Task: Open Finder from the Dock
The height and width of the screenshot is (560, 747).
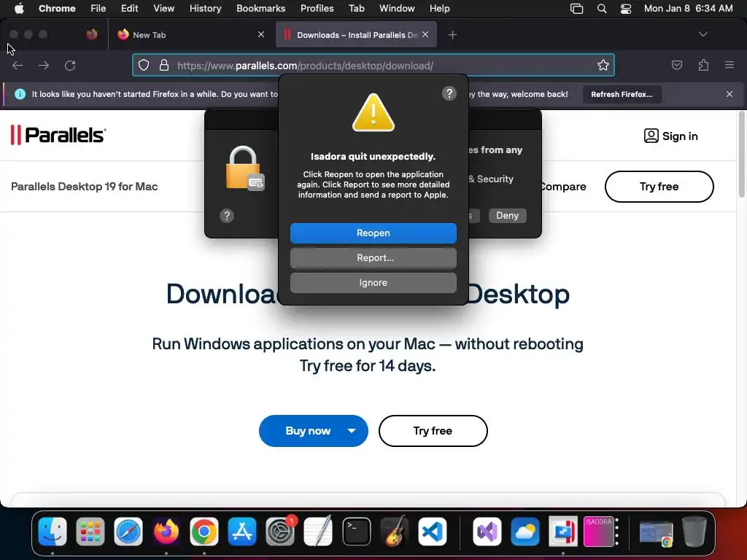Action: [x=53, y=532]
